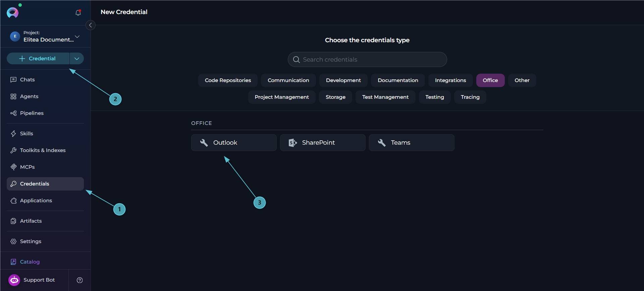Image resolution: width=644 pixels, height=291 pixels.
Task: Filter by Communication category
Action: click(x=288, y=80)
